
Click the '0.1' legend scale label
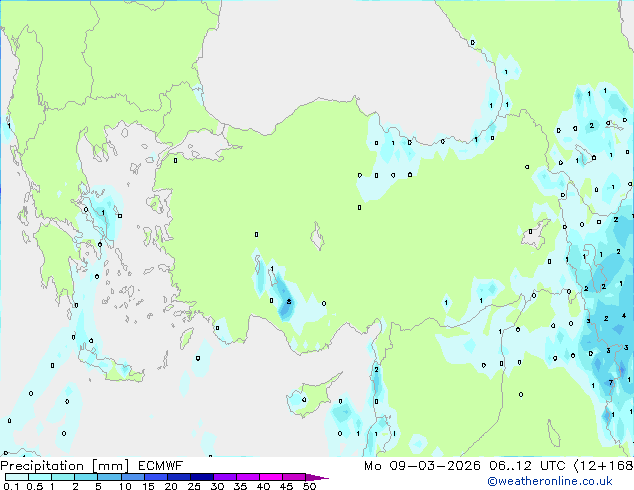click(12, 486)
